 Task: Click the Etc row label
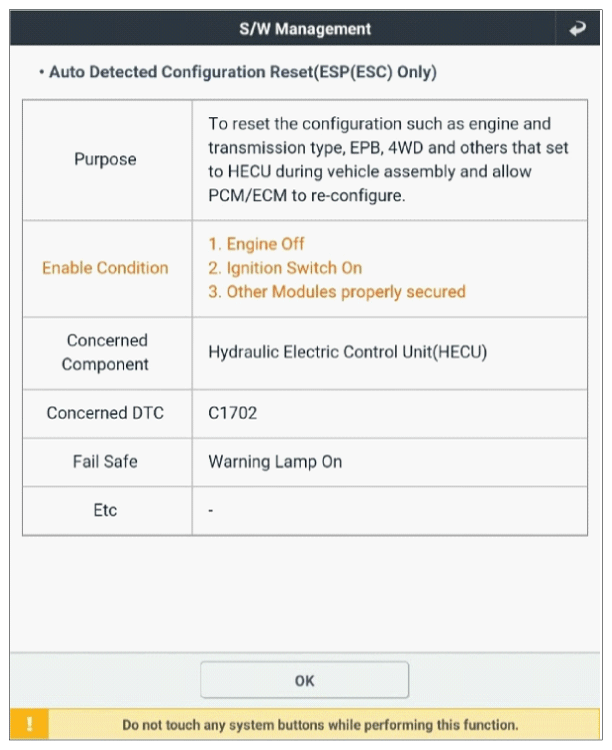[105, 510]
